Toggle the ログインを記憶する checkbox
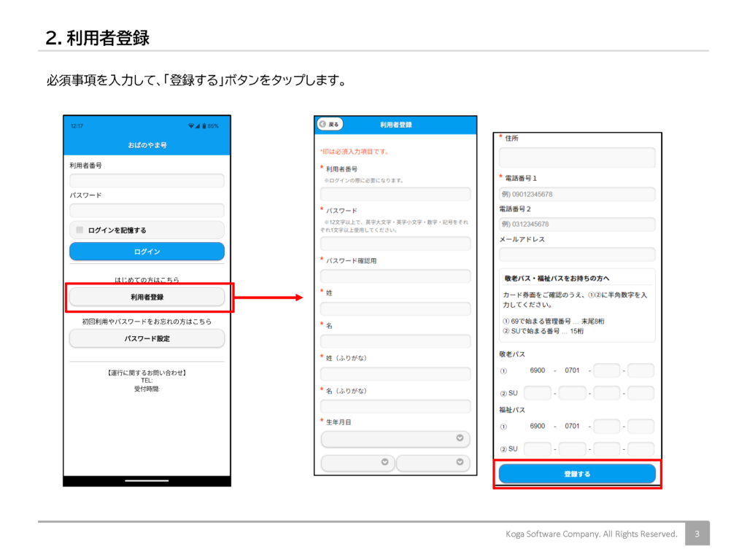Screen dimensions: 747x560 (x=80, y=230)
